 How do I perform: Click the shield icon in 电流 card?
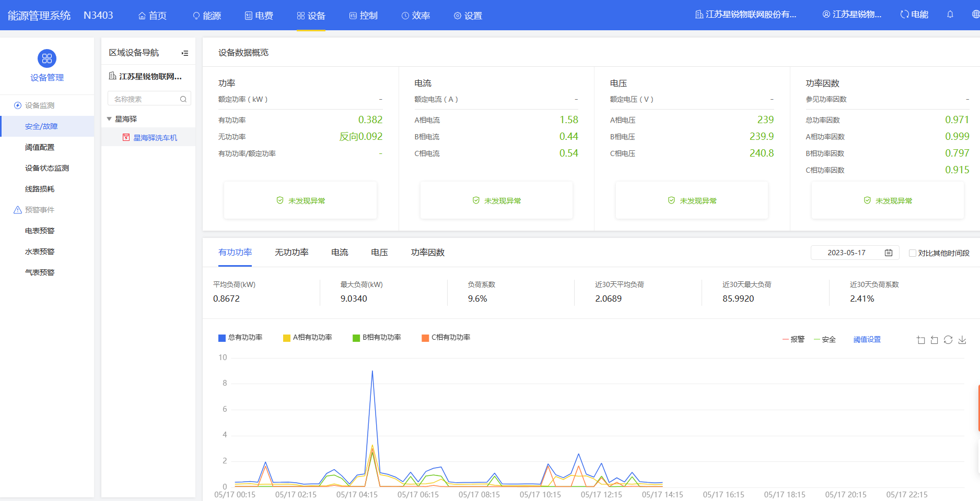point(476,200)
